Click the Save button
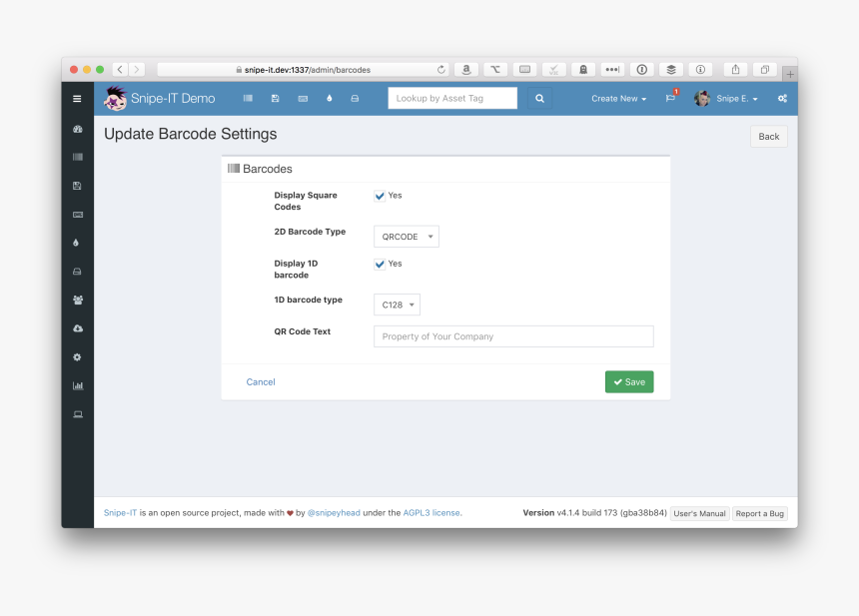Image resolution: width=859 pixels, height=616 pixels. (x=629, y=382)
